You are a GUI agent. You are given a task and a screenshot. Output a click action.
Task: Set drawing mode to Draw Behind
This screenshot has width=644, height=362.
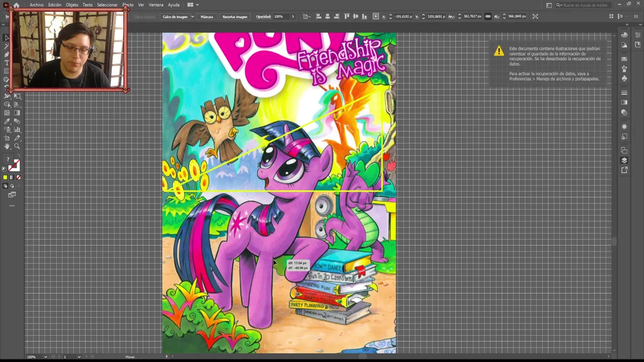12,186
